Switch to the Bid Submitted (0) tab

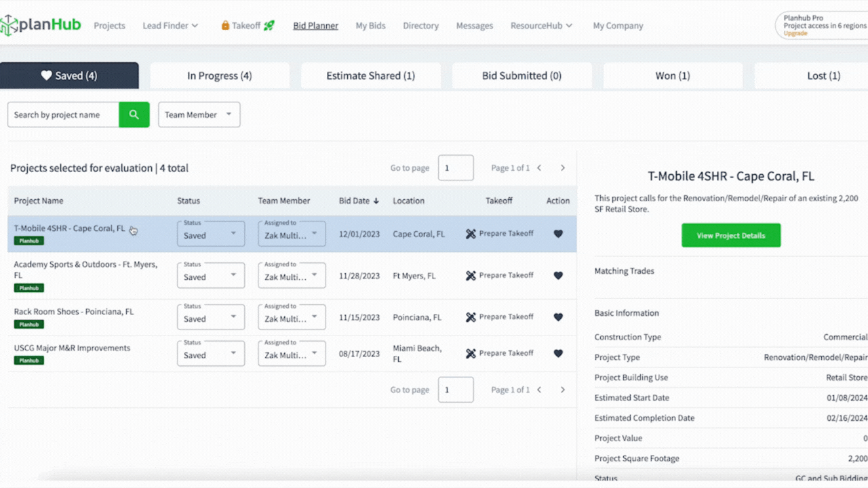pos(522,76)
